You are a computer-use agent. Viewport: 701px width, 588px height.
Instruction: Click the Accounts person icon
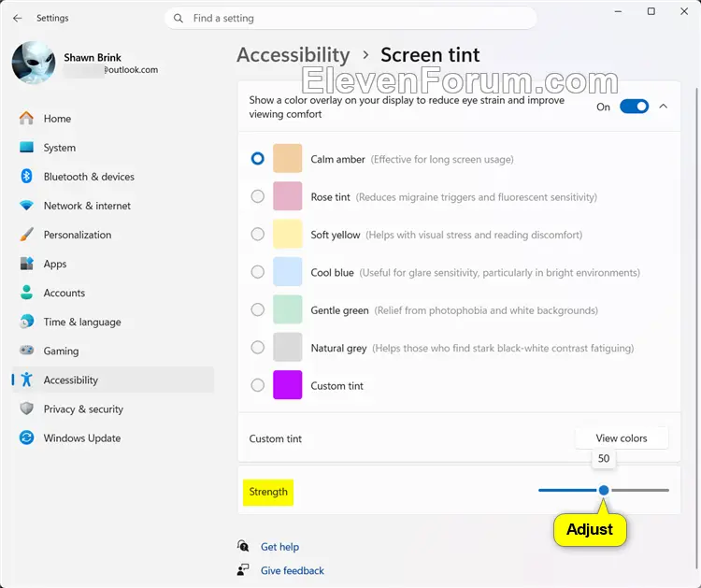tap(26, 293)
